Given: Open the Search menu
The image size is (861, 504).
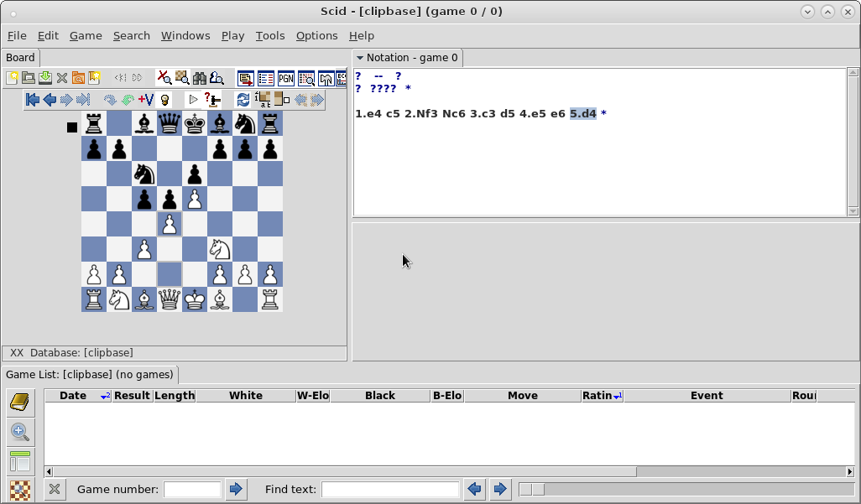Looking at the screenshot, I should 131,36.
